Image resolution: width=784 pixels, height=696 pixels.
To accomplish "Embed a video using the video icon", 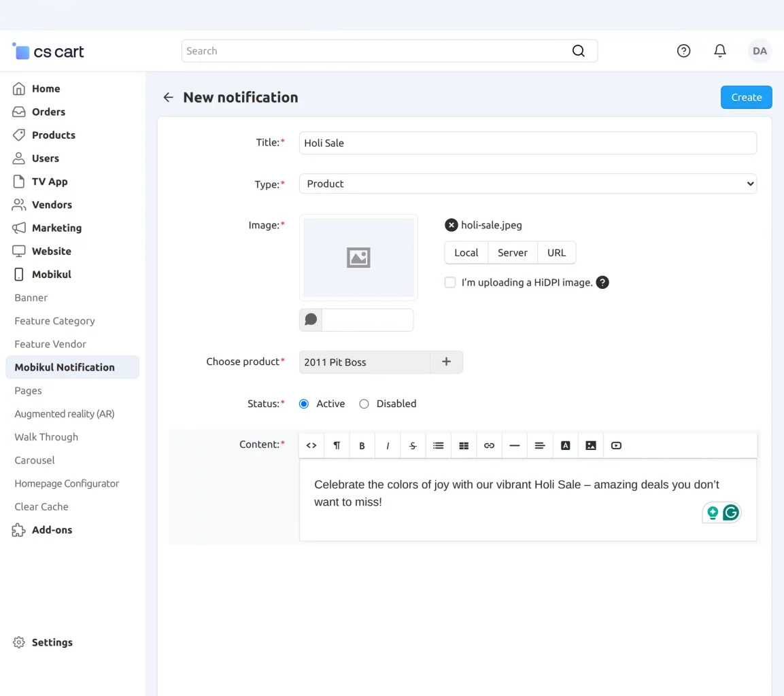I will 616,445.
